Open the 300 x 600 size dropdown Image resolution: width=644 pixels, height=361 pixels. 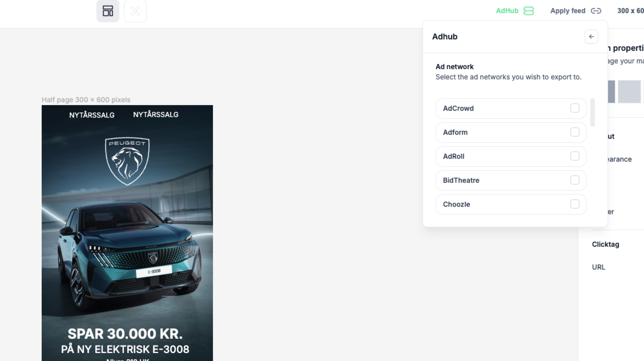630,11
